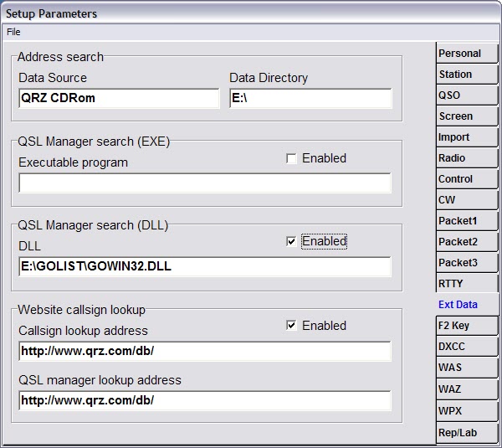Select the Packet3 tab
This screenshot has height=448, width=502.
467,262
